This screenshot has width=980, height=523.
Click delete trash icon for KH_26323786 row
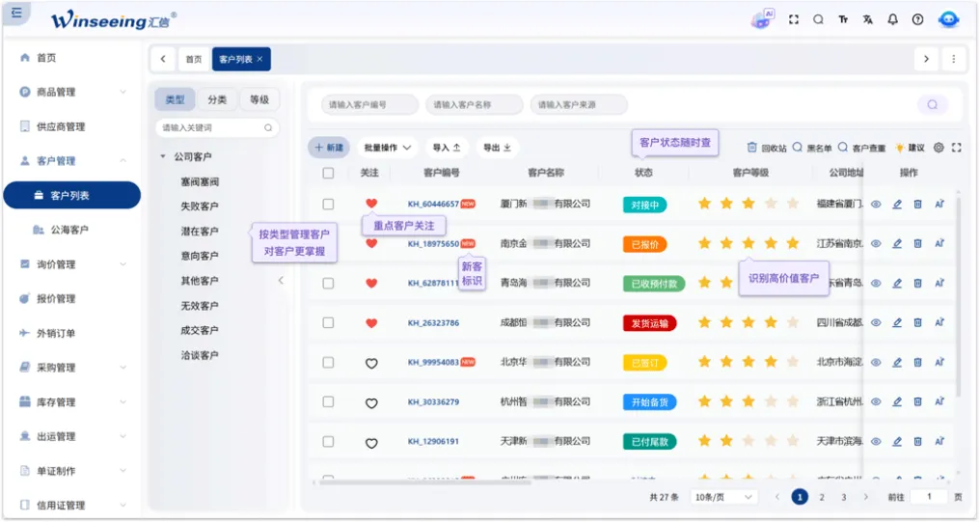(x=917, y=323)
